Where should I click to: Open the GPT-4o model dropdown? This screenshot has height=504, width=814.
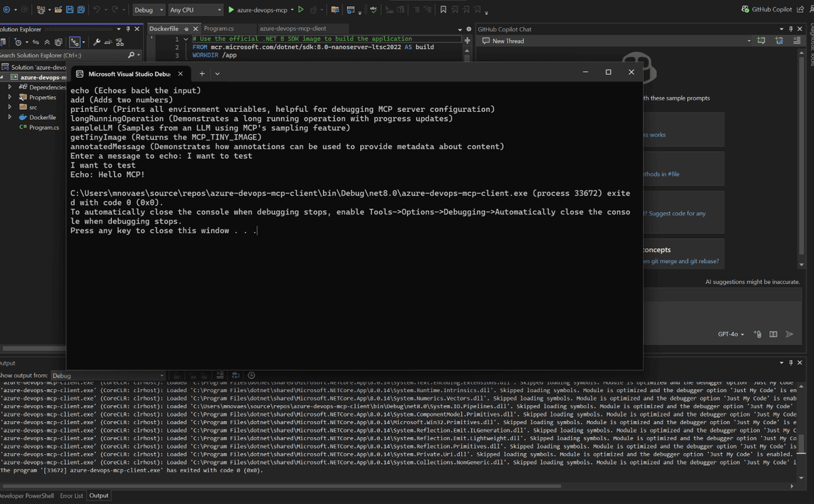731,334
